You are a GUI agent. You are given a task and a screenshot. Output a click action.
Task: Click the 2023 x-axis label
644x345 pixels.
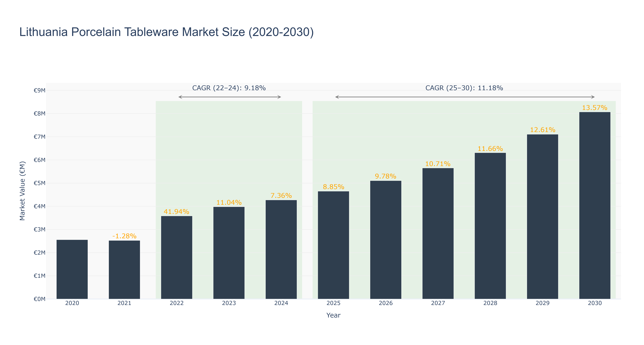tap(229, 303)
